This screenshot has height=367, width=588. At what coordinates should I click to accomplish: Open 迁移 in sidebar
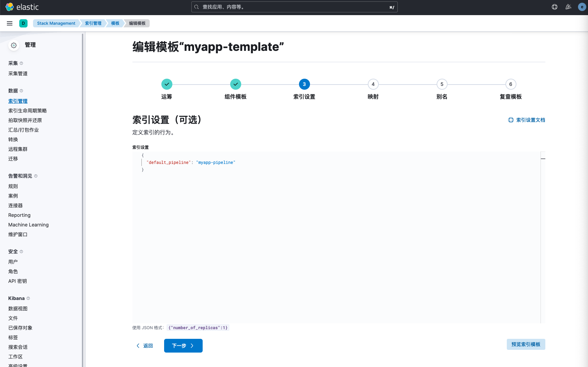click(13, 159)
